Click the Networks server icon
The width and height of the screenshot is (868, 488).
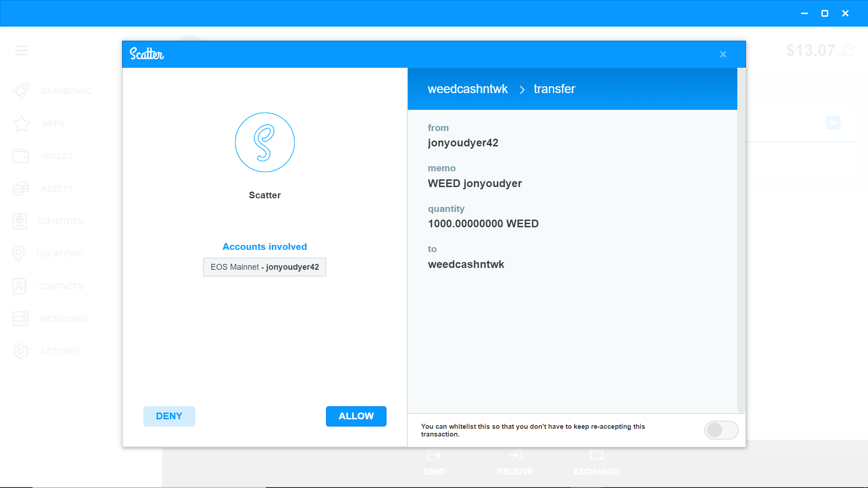pyautogui.click(x=21, y=319)
